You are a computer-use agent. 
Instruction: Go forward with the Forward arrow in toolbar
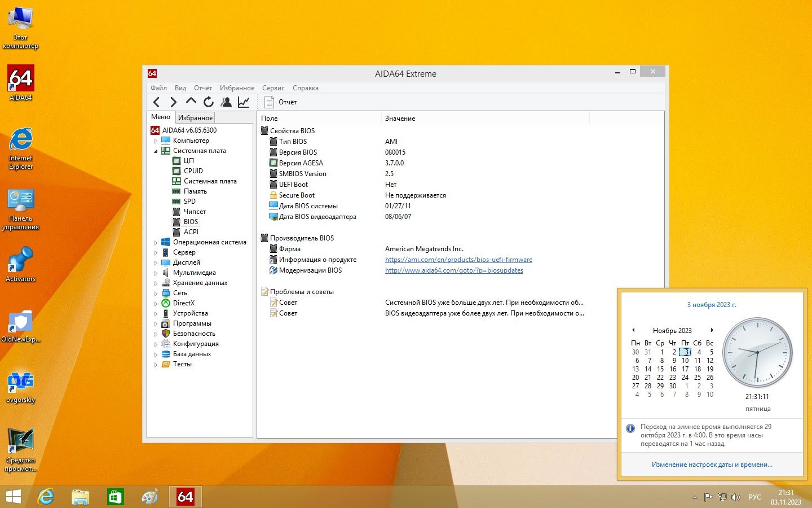click(x=174, y=102)
